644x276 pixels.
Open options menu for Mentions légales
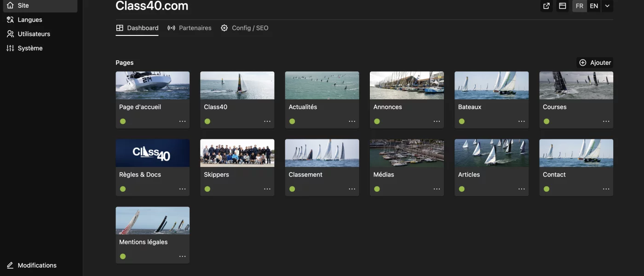pos(183,257)
